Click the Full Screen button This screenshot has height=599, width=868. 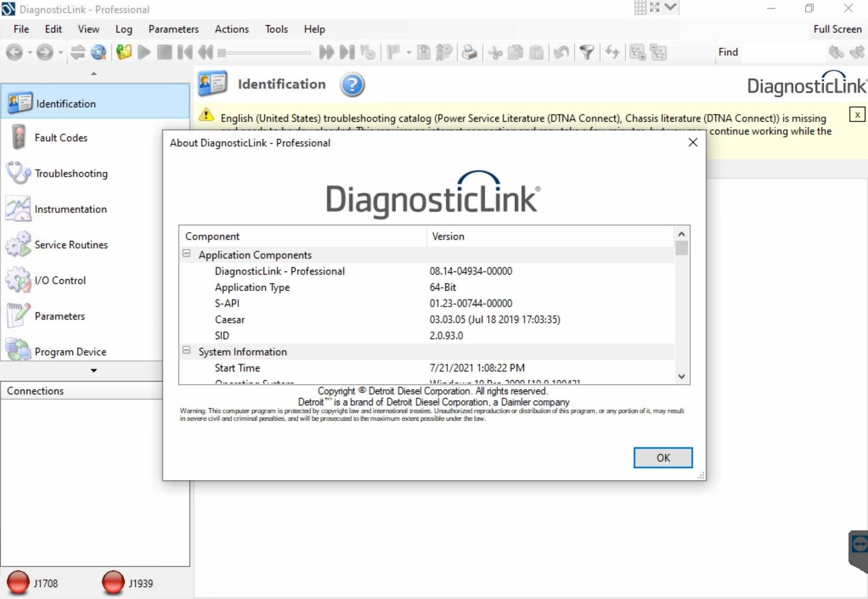click(837, 29)
